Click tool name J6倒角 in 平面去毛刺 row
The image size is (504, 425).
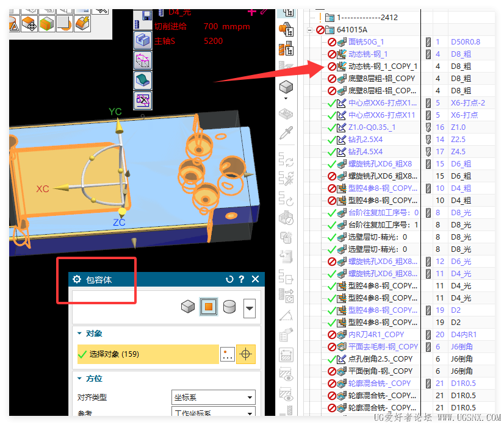(x=461, y=346)
